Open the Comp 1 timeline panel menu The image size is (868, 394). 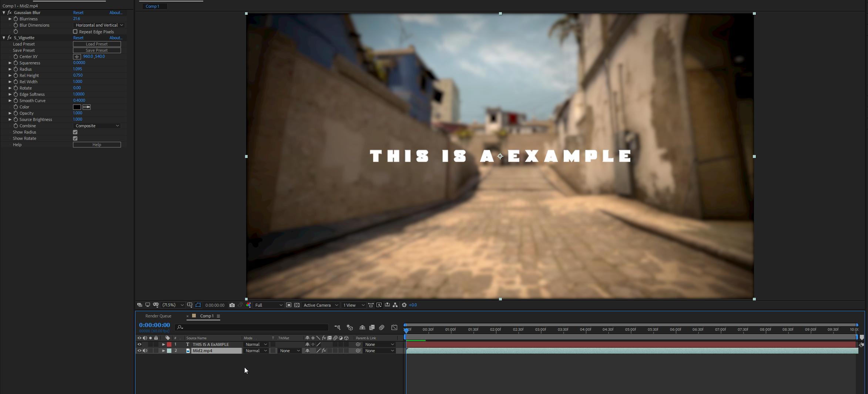pyautogui.click(x=218, y=316)
